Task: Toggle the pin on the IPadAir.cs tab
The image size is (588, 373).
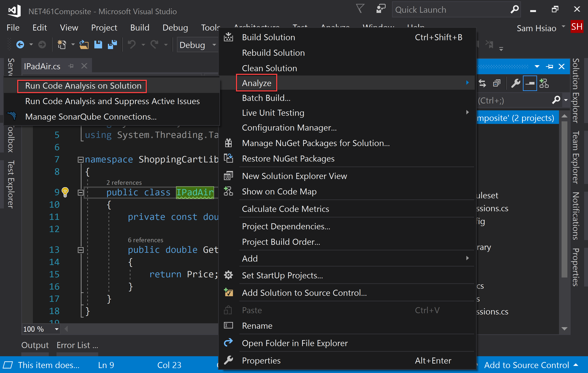Action: (x=71, y=66)
